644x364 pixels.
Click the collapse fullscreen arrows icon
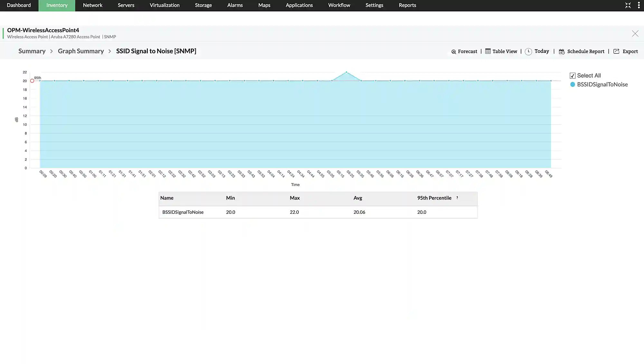point(628,5)
